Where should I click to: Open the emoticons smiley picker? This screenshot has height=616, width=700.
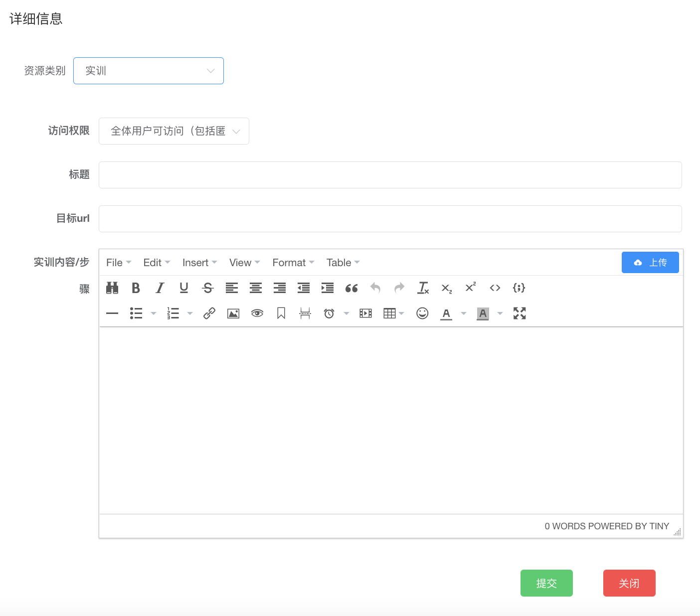point(422,313)
